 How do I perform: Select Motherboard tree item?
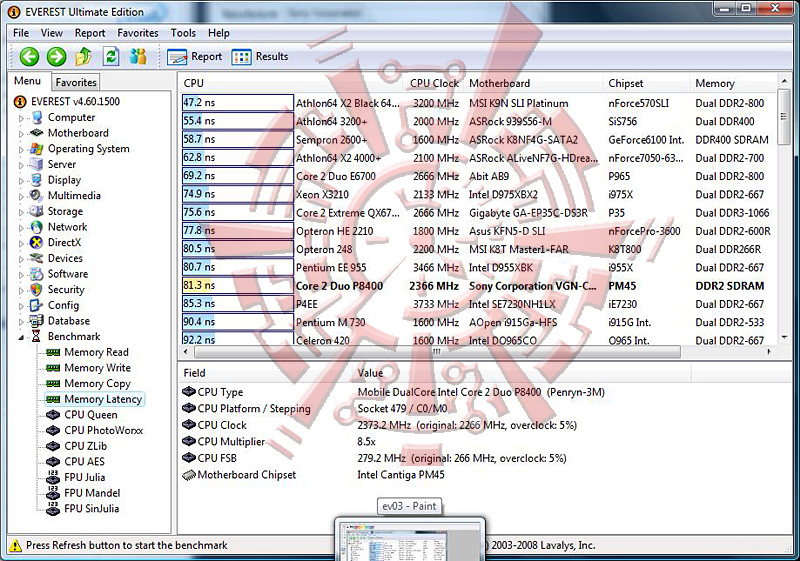pyautogui.click(x=78, y=133)
